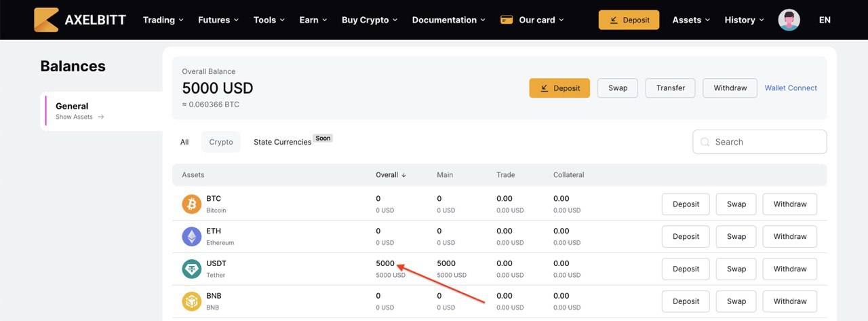Click Deposit in the BTC row
This screenshot has width=868, height=321.
tap(686, 204)
